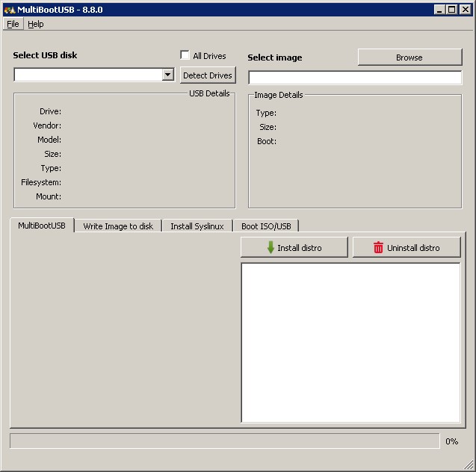Viewport: 476px width, 472px height.
Task: Click the MultiBootUSB title bar app icon
Action: coord(10,10)
